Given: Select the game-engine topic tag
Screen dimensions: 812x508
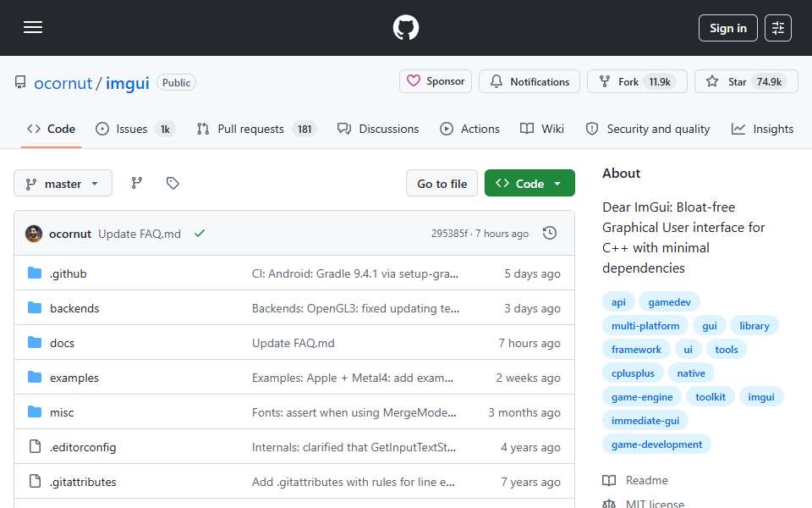Looking at the screenshot, I should coord(642,398).
